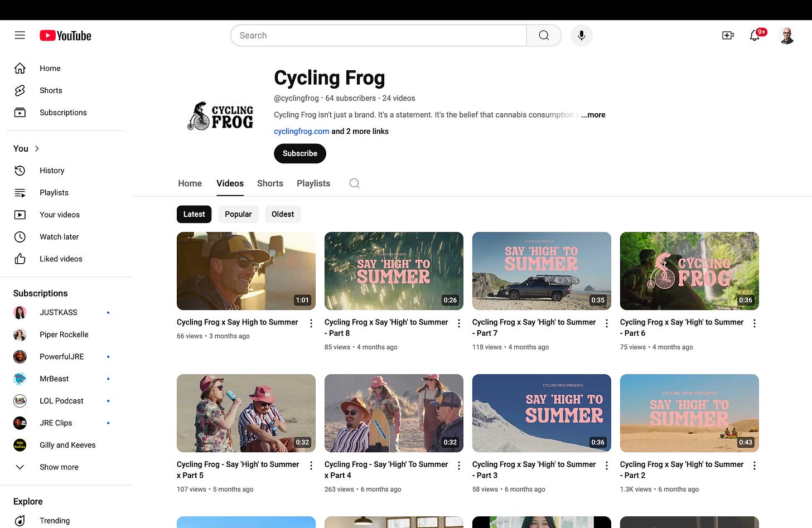Image resolution: width=812 pixels, height=528 pixels.
Task: Open the account profile avatar
Action: click(786, 35)
